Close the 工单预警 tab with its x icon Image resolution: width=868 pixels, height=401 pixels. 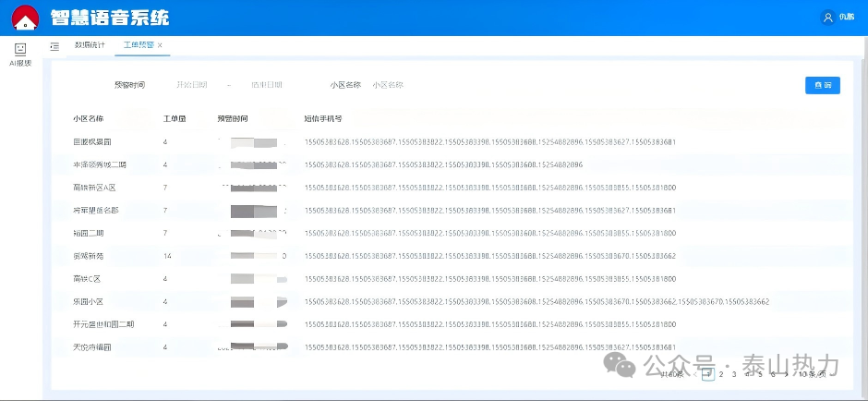click(160, 45)
